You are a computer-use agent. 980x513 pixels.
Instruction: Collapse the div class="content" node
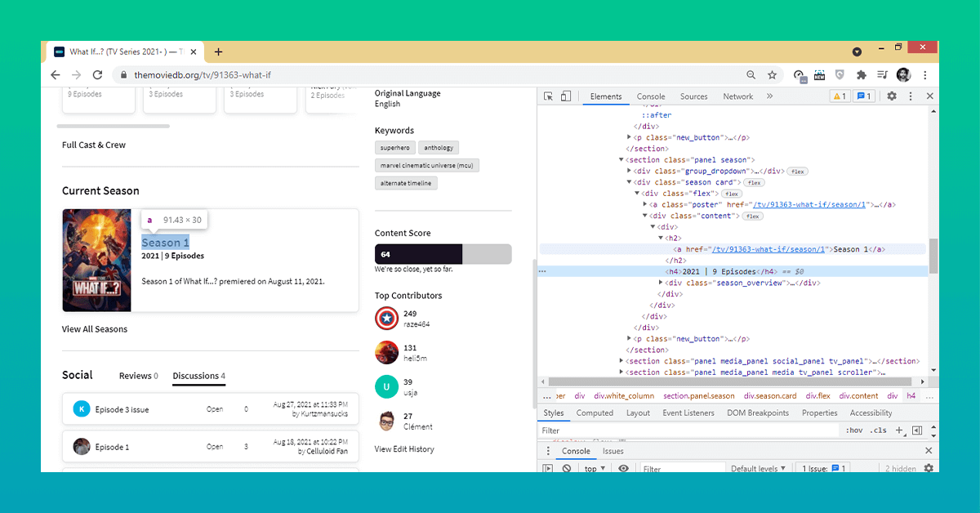(645, 216)
